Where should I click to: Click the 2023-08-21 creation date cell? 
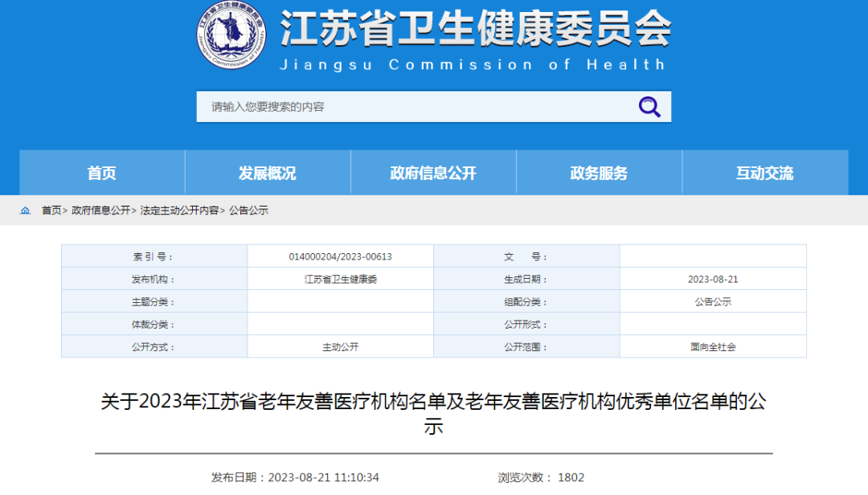pyautogui.click(x=713, y=280)
